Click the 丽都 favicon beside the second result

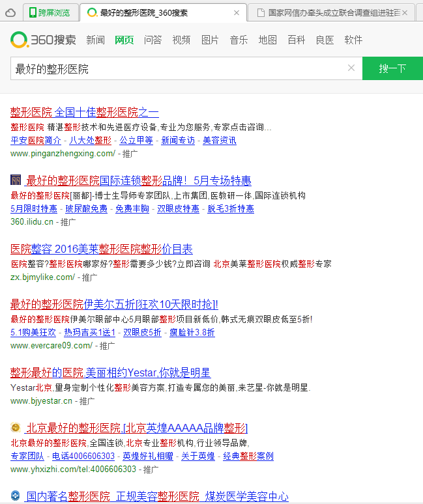[16, 180]
